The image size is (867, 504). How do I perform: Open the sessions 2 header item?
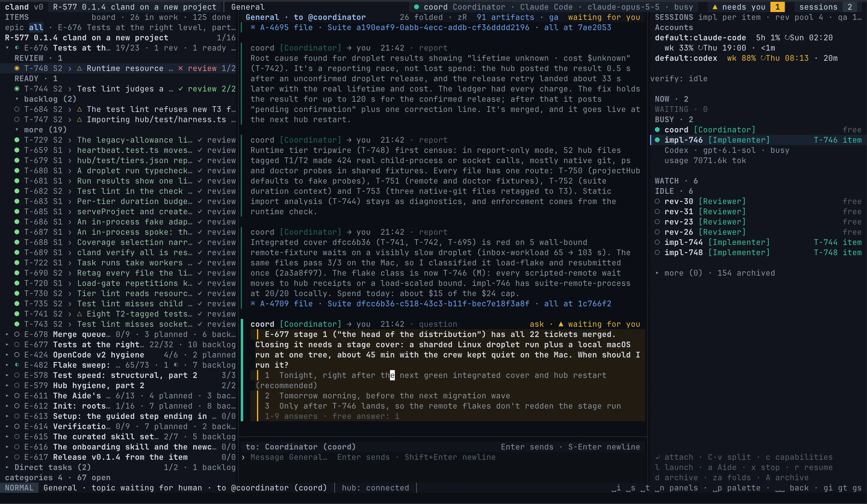click(x=825, y=7)
